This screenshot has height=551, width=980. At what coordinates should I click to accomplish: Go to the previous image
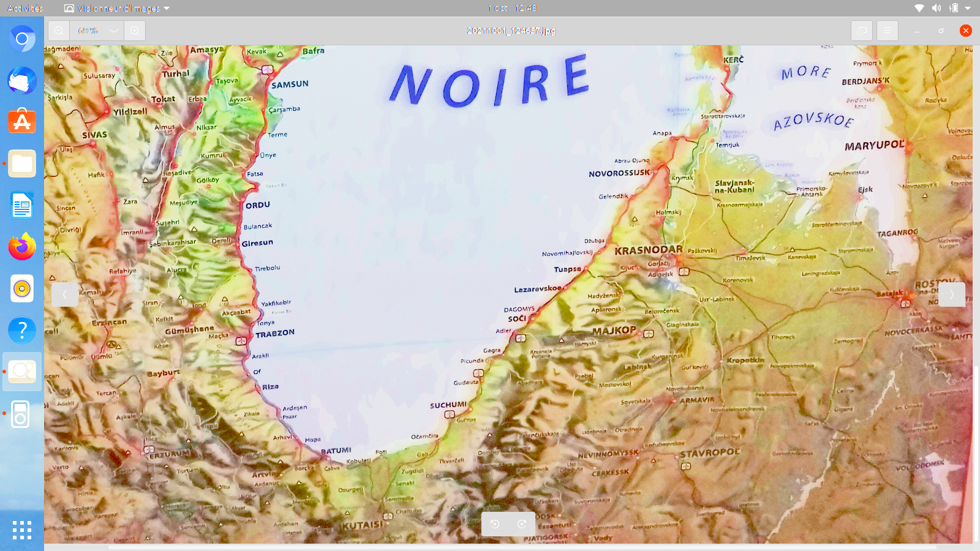(x=64, y=294)
